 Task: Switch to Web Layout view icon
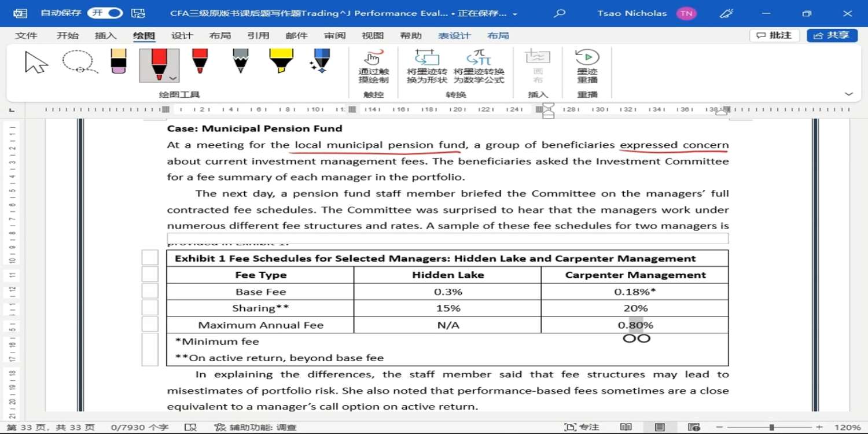pos(694,427)
